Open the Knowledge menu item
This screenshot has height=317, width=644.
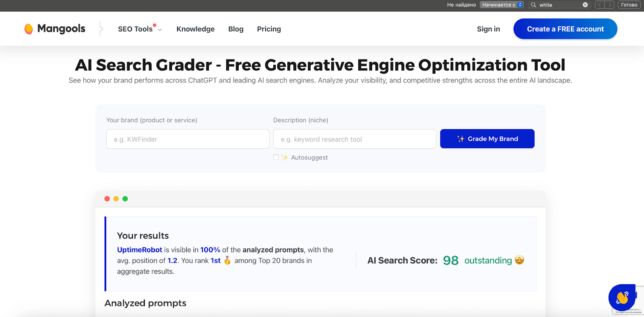click(x=196, y=29)
